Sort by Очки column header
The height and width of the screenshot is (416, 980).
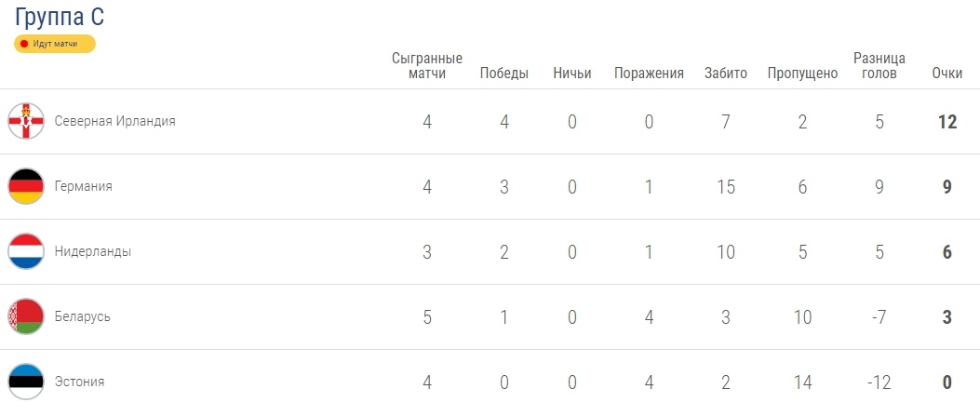click(x=946, y=74)
